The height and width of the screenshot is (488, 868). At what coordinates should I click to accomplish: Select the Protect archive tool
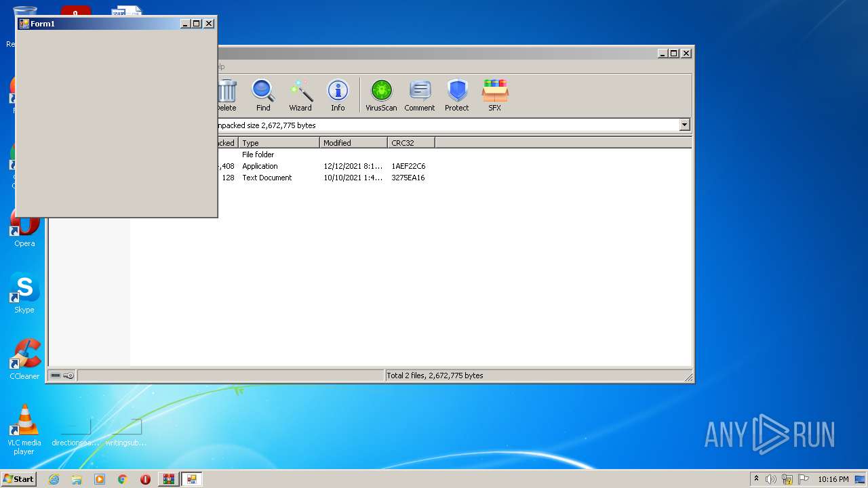coord(457,95)
